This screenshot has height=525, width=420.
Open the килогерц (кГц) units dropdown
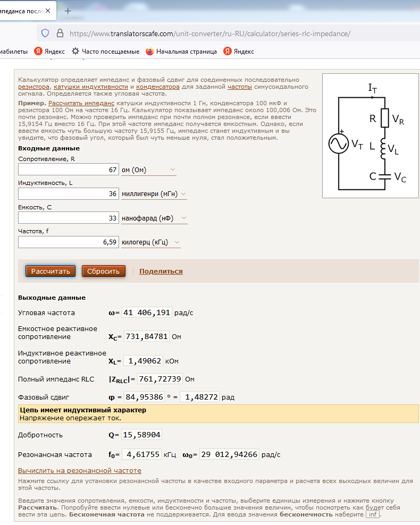[x=150, y=242]
